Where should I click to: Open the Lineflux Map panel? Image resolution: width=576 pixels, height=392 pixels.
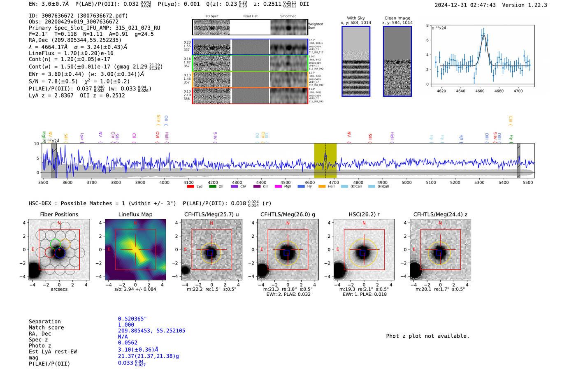pyautogui.click(x=135, y=250)
